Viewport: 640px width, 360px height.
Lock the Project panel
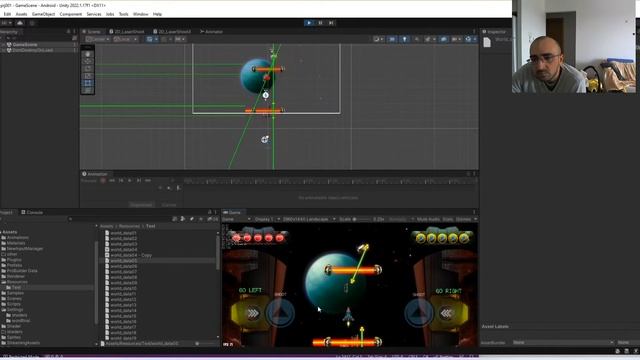coord(210,212)
